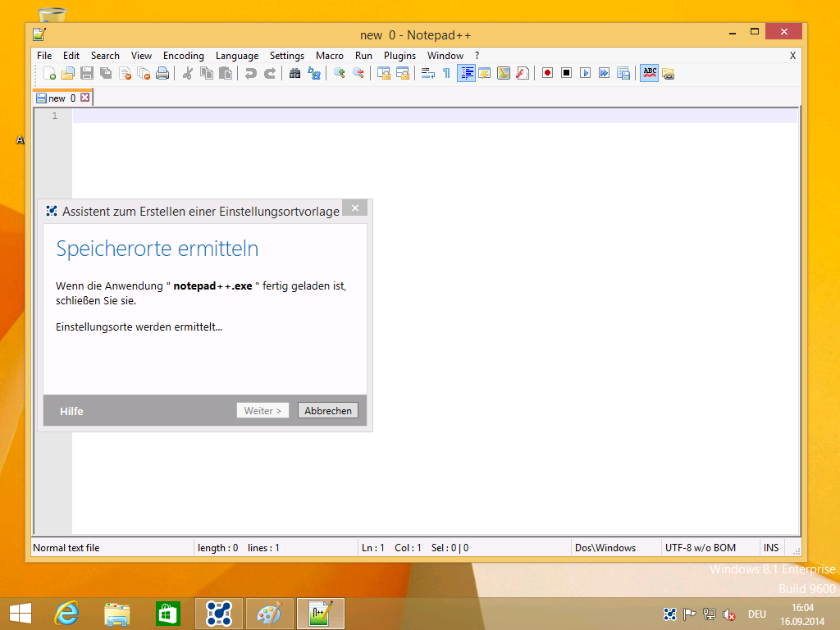The height and width of the screenshot is (630, 840).
Task: Click into editor line 1 text area
Action: (435, 116)
